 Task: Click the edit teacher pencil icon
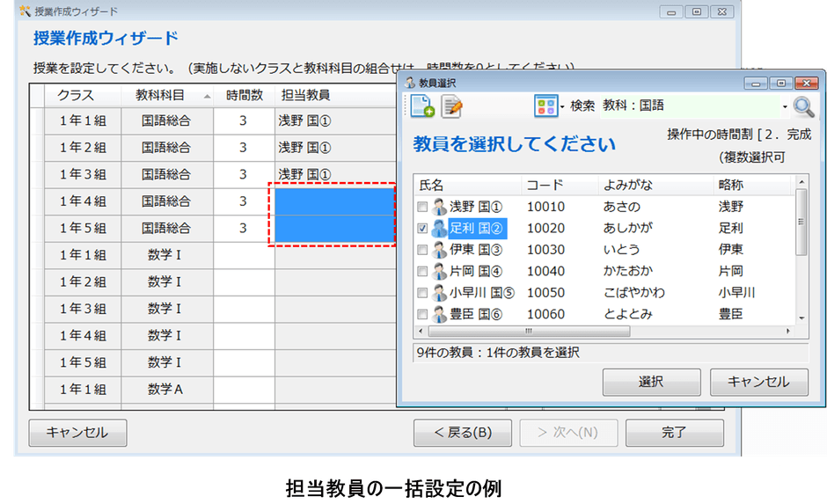452,106
